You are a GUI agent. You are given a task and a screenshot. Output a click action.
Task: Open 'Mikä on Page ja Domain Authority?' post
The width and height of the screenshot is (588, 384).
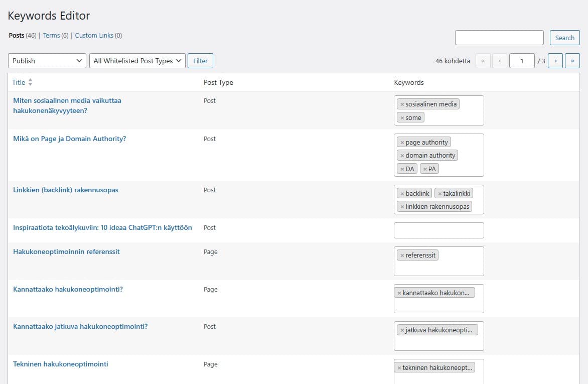[69, 139]
